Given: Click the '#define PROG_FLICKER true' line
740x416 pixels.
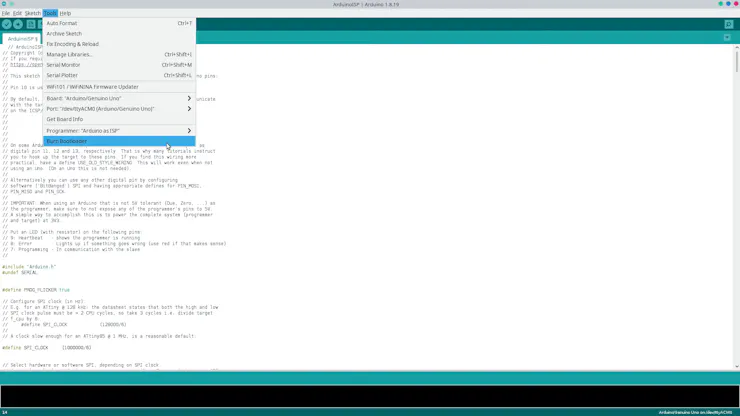Looking at the screenshot, I should tap(35, 290).
